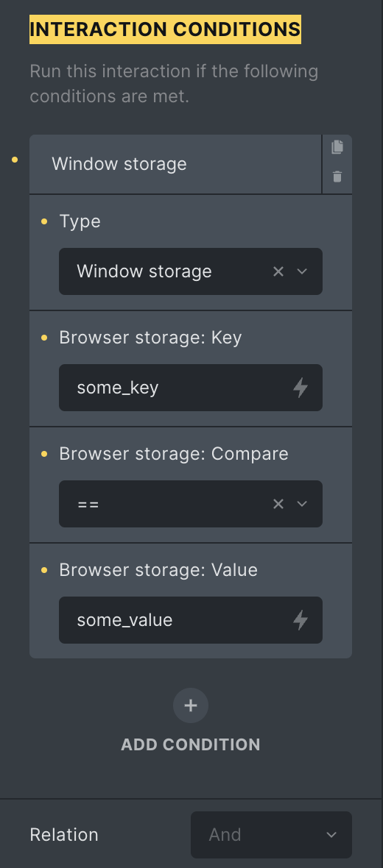Focus the some_value input field

point(183,620)
